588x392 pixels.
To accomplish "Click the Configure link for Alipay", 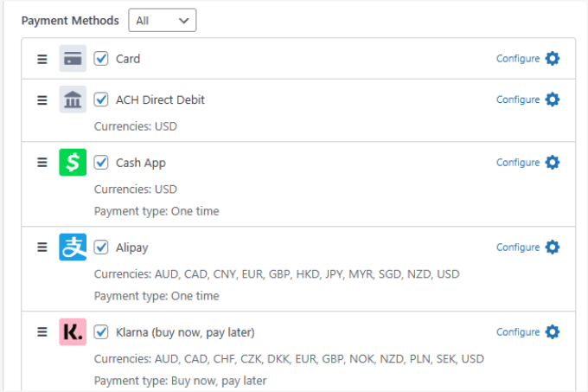I will [518, 247].
